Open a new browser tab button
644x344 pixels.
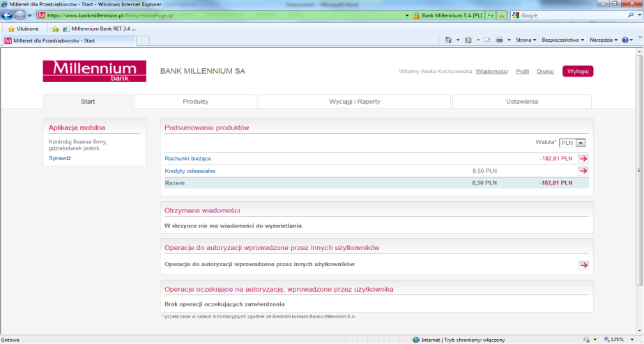pyautogui.click(x=142, y=40)
